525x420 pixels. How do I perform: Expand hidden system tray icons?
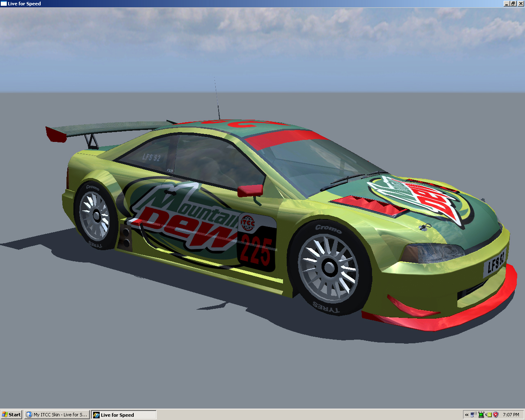(x=467, y=415)
